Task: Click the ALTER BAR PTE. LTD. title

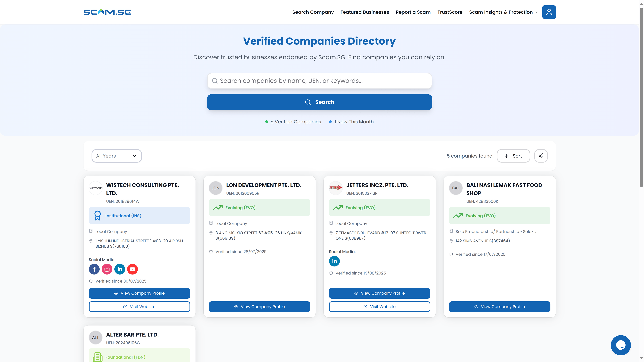Action: (x=132, y=335)
